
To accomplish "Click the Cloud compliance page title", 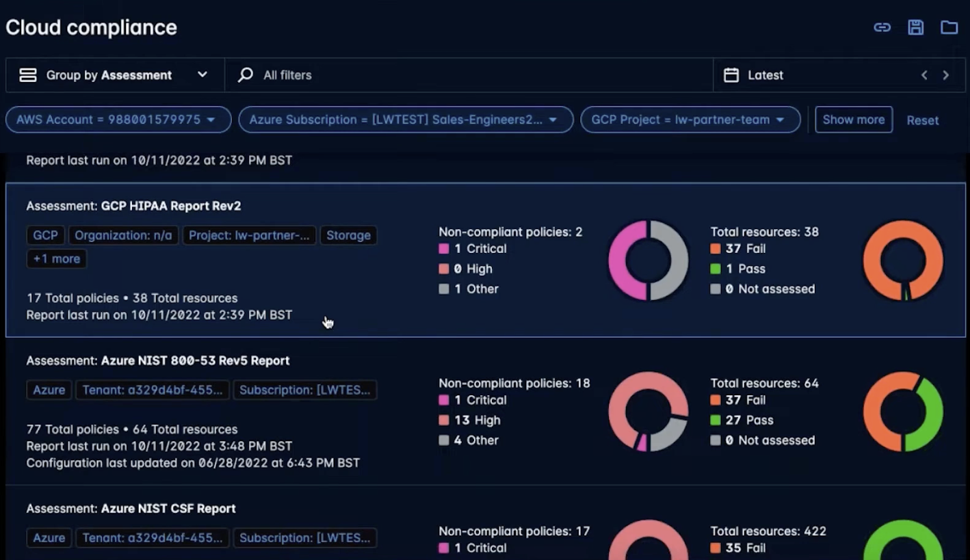I will coord(92,27).
